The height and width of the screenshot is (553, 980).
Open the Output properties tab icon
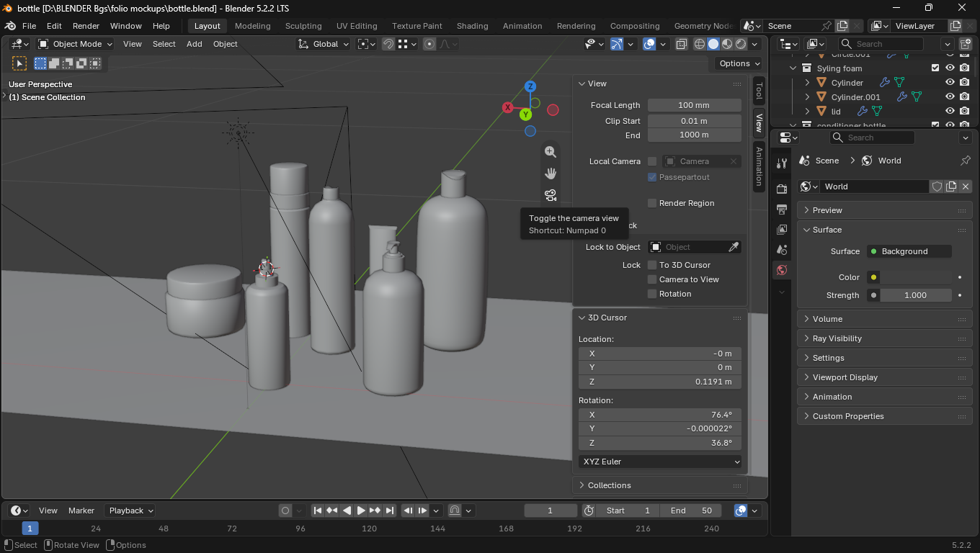coord(782,210)
